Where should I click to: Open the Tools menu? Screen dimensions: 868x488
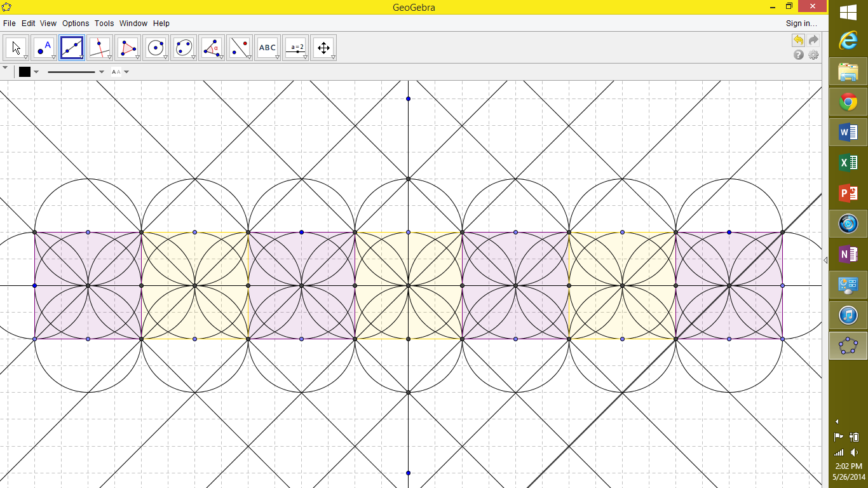(x=104, y=24)
